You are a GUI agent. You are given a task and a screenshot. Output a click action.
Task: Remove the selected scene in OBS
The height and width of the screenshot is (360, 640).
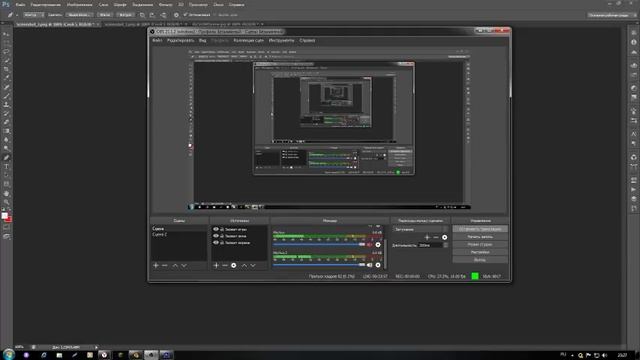pos(165,266)
